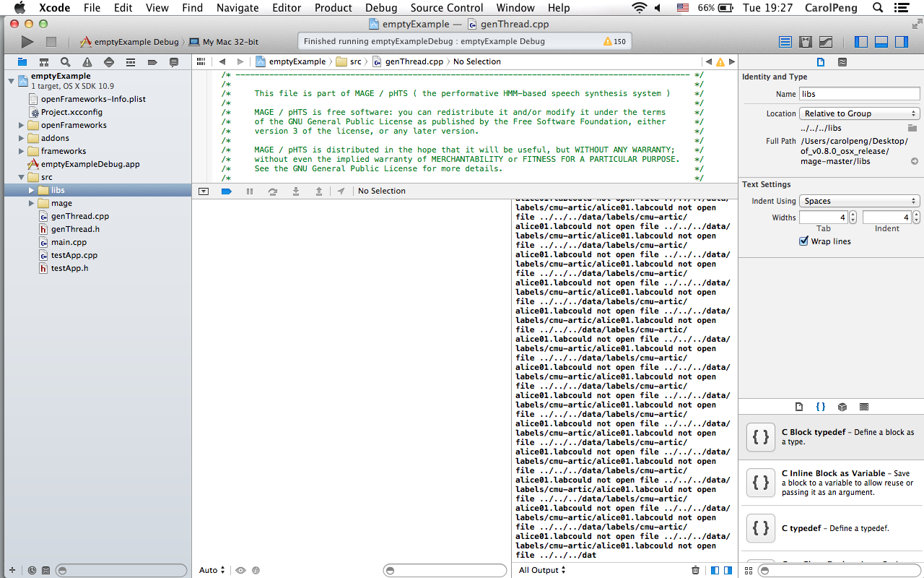
Task: Open the All Output console filter dropdown
Action: click(542, 570)
